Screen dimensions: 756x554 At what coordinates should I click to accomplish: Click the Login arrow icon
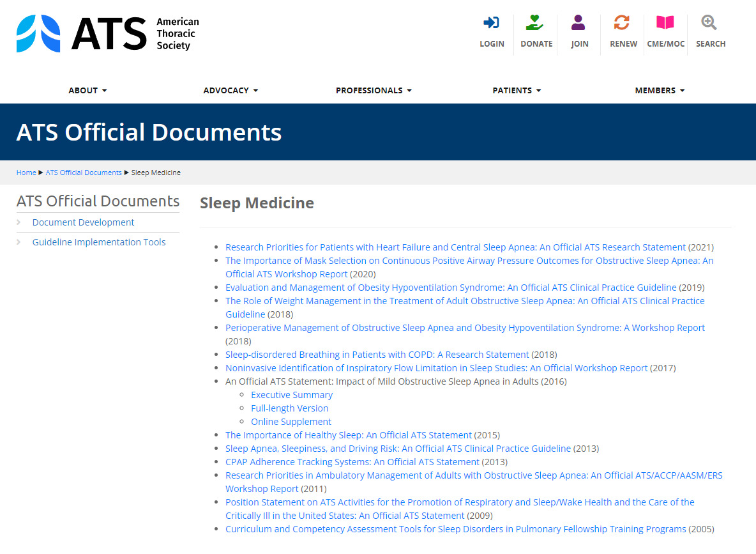click(x=491, y=23)
